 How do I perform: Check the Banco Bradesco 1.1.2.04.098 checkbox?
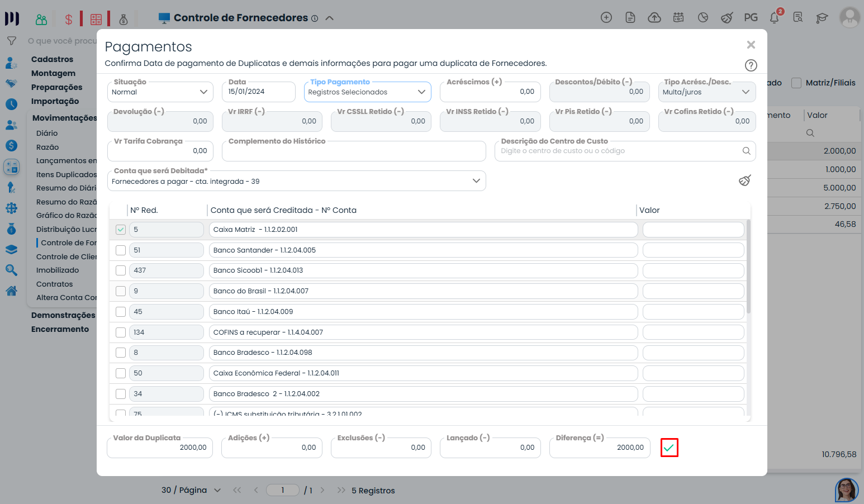pos(121,353)
